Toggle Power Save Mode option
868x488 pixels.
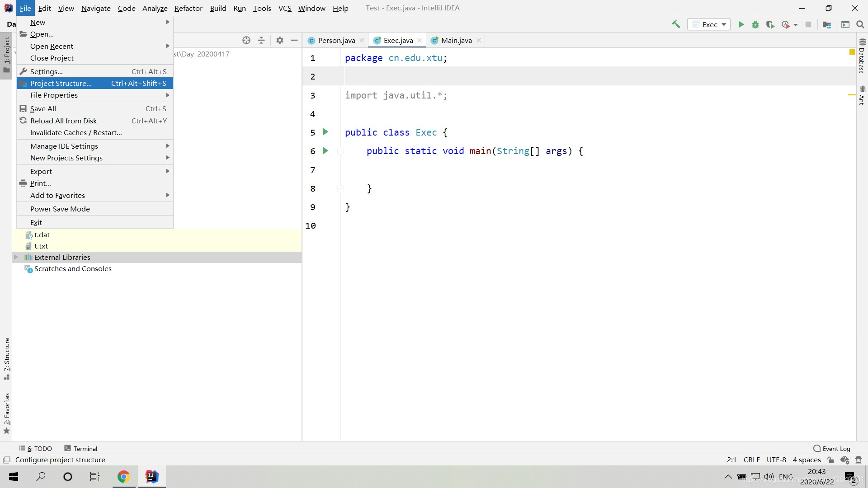tap(60, 209)
